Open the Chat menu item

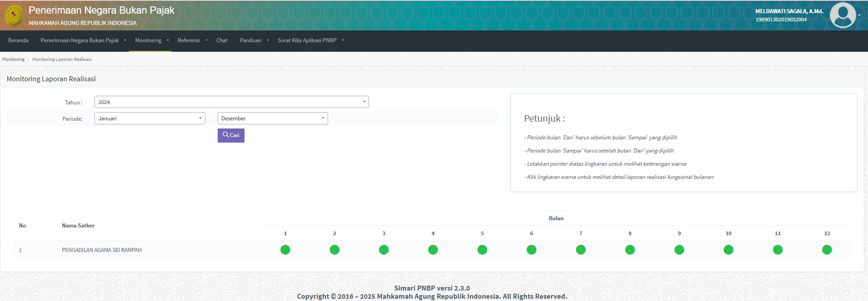pyautogui.click(x=222, y=40)
